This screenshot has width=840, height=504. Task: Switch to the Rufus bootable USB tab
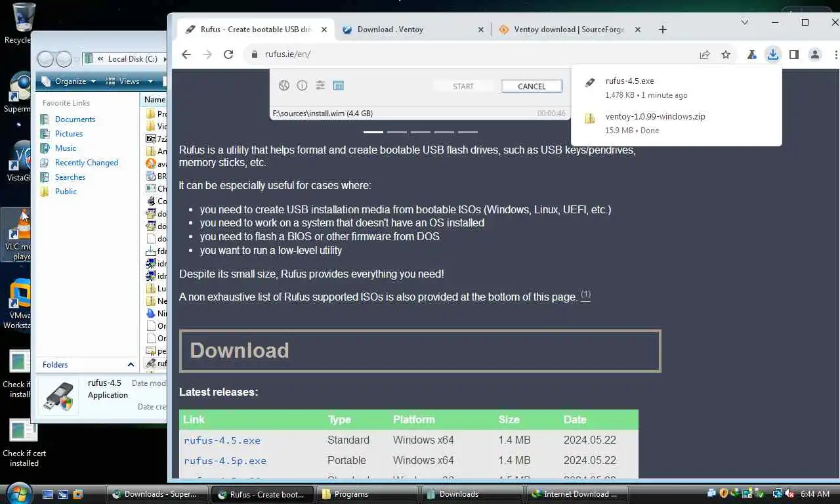pos(256,30)
